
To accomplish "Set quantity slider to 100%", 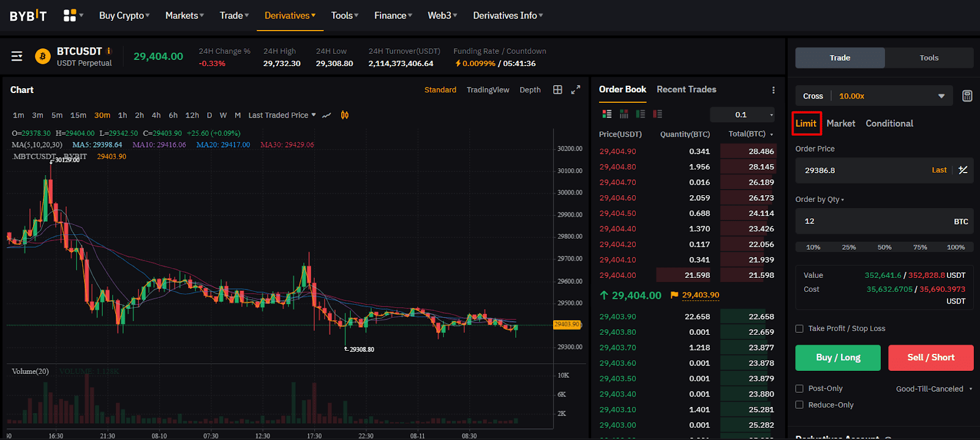I will click(956, 247).
